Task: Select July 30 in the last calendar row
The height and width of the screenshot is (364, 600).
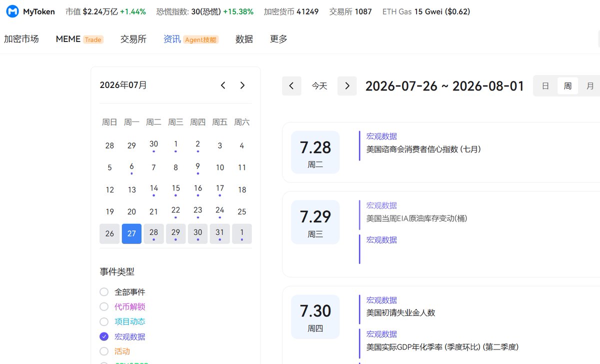Action: pos(198,233)
